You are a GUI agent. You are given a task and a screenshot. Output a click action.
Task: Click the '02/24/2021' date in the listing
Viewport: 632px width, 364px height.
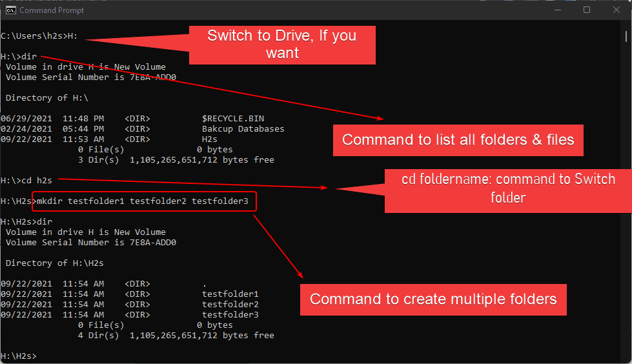tap(26, 129)
